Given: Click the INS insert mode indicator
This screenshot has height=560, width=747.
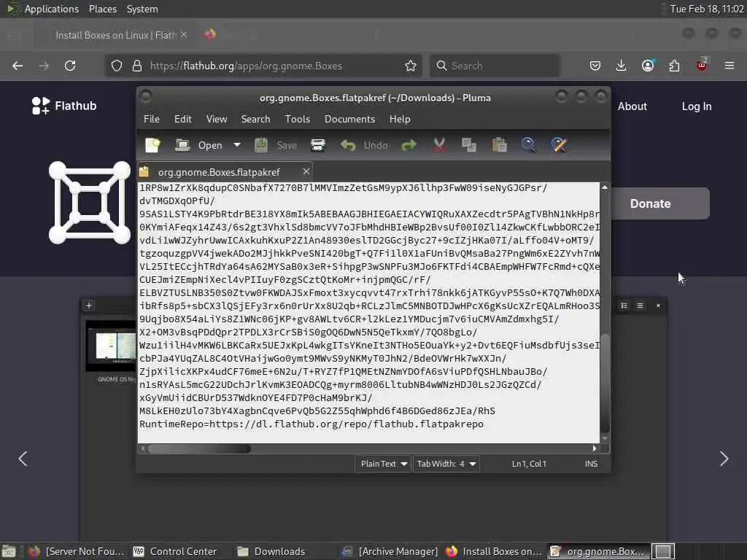Looking at the screenshot, I should pos(591,463).
